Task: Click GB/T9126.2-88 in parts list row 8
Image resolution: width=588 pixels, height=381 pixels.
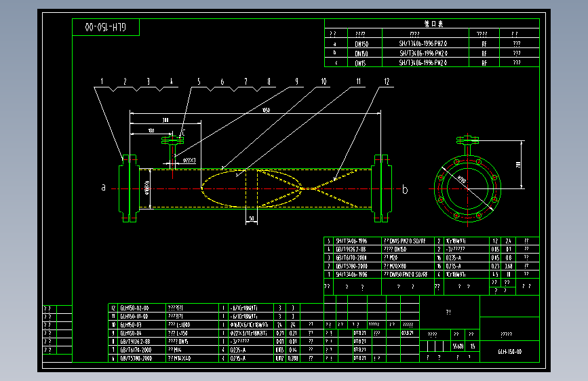Action: [x=135, y=341]
